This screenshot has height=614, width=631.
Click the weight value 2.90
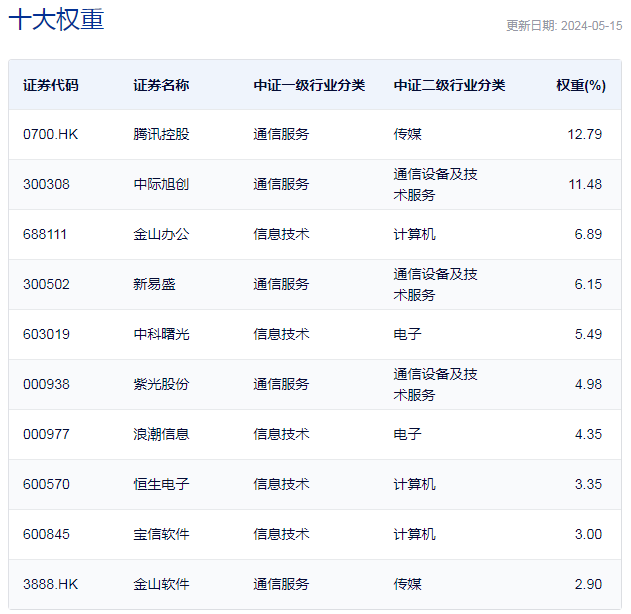(588, 584)
